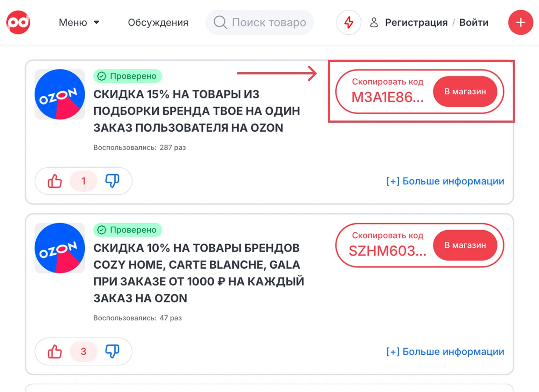This screenshot has height=392, width=539.
Task: Copy the M3A1E86 promo code
Action: click(x=387, y=92)
